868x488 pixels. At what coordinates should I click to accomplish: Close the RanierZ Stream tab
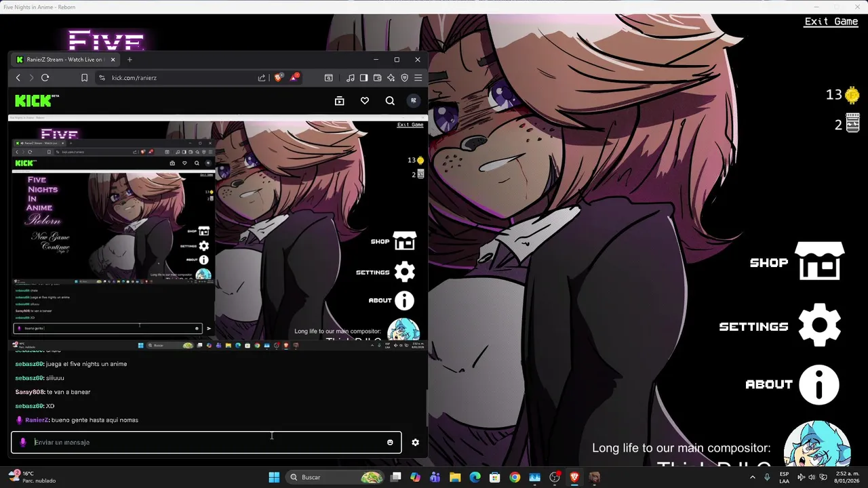coord(112,60)
